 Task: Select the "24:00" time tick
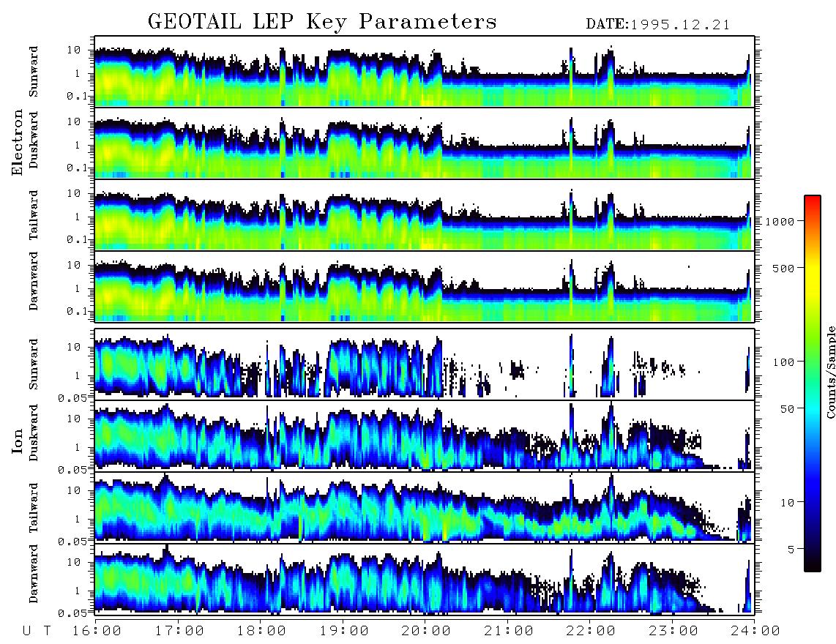pyautogui.click(x=755, y=632)
